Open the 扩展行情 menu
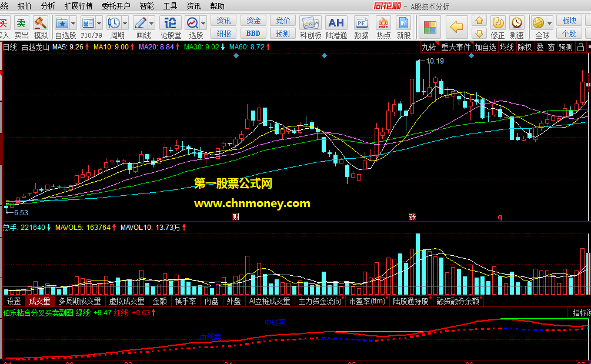The width and height of the screenshot is (591, 364). point(78,6)
